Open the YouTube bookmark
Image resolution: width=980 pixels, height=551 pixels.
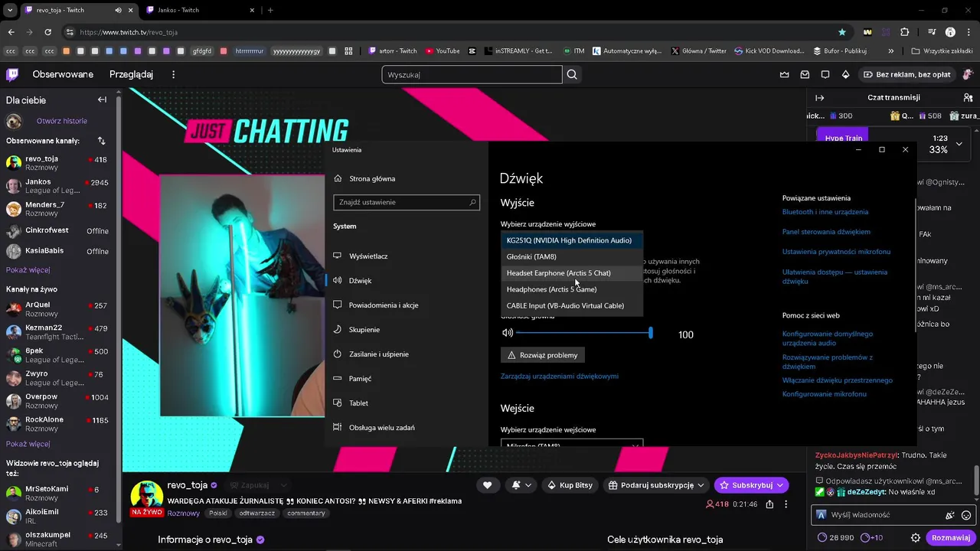[443, 51]
